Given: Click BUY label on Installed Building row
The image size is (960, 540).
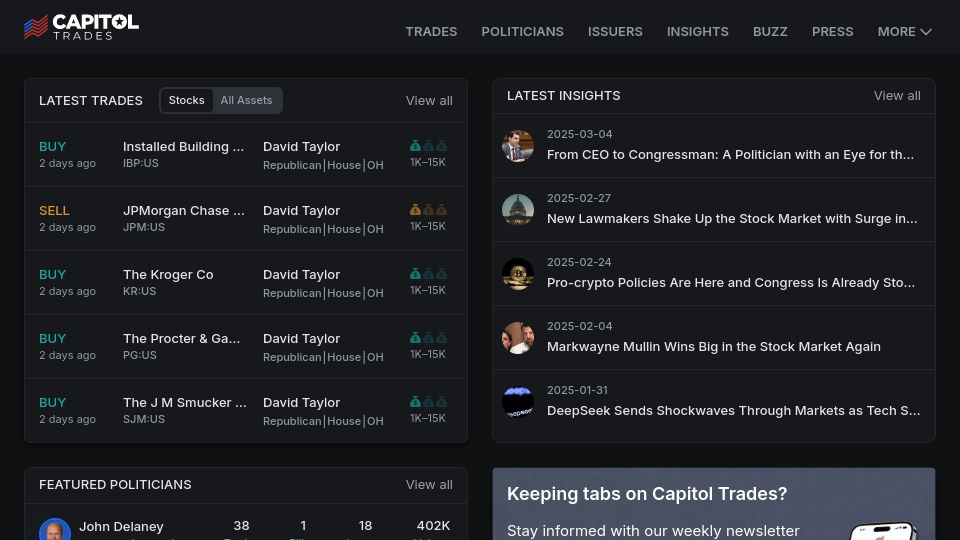Looking at the screenshot, I should pyautogui.click(x=52, y=146).
